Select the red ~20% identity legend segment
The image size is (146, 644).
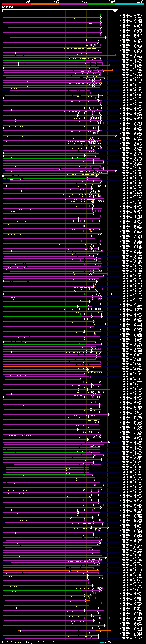16,4
